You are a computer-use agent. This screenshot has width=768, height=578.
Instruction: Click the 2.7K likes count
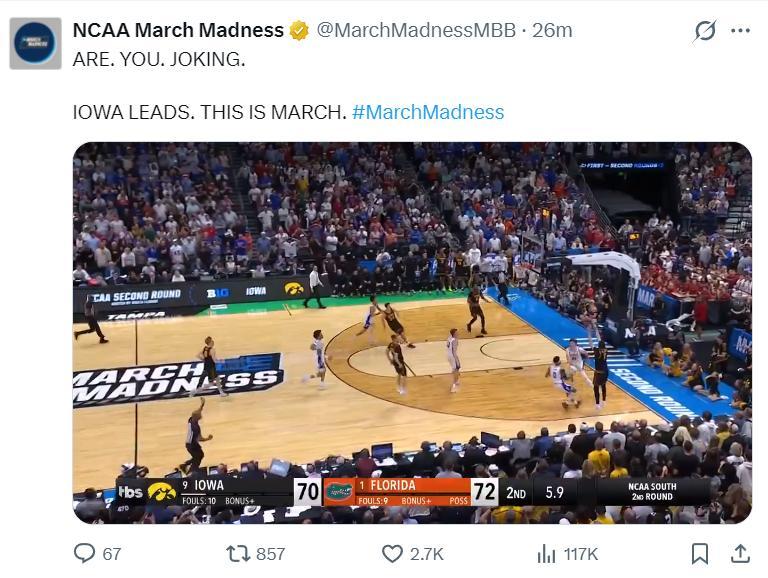point(427,554)
